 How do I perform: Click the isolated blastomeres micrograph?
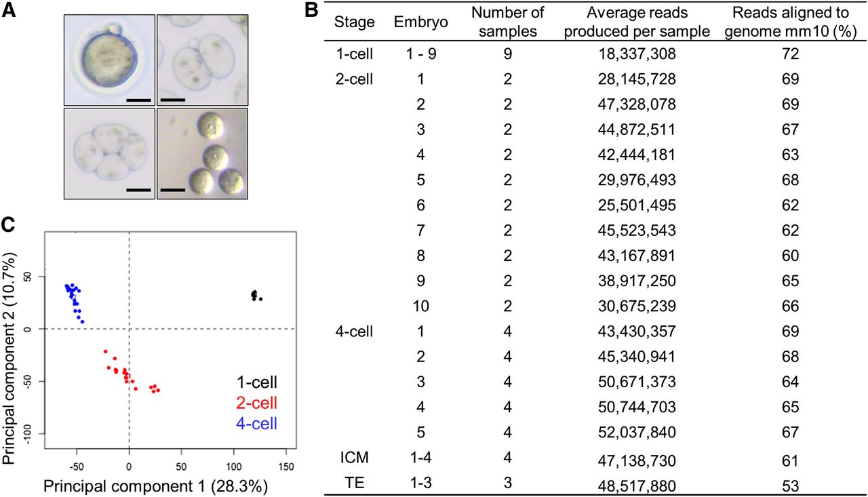pyautogui.click(x=202, y=154)
